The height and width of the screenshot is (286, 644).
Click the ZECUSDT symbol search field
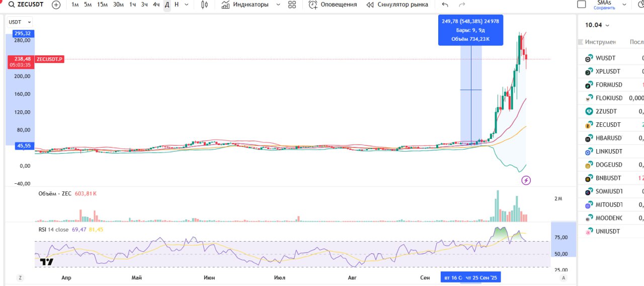(x=23, y=5)
